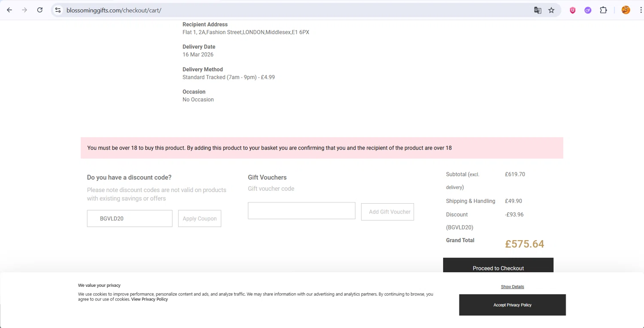644x328 pixels.
Task: Open the purple circular extension icon
Action: click(x=588, y=10)
